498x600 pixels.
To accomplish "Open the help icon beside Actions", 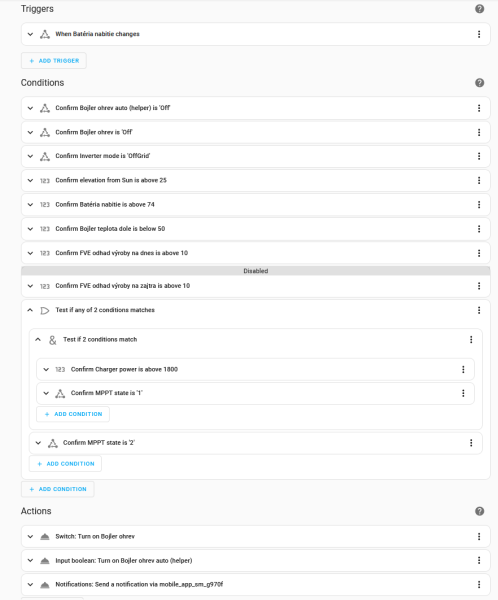I will coord(479,511).
